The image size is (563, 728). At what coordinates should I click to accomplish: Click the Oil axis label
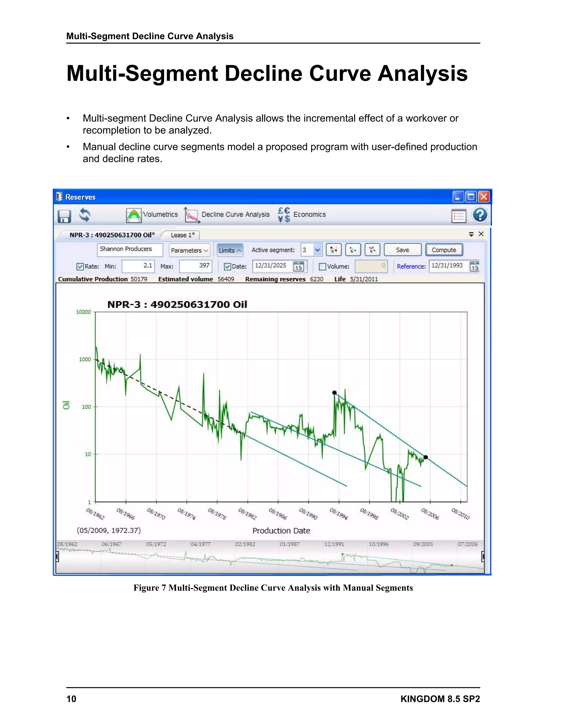point(66,405)
